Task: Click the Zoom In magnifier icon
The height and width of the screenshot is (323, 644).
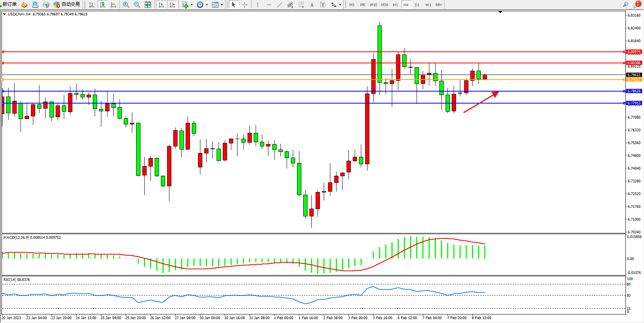Action: click(126, 5)
